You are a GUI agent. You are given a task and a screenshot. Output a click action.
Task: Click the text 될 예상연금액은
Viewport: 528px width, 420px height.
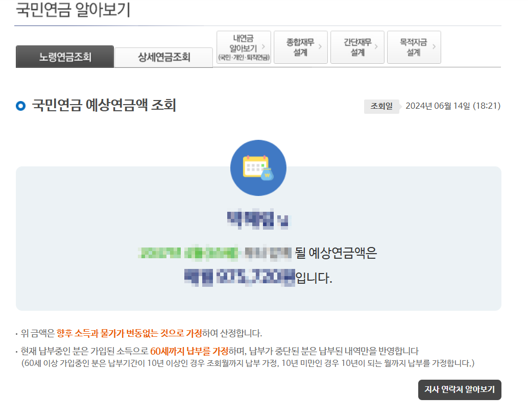pos(335,253)
